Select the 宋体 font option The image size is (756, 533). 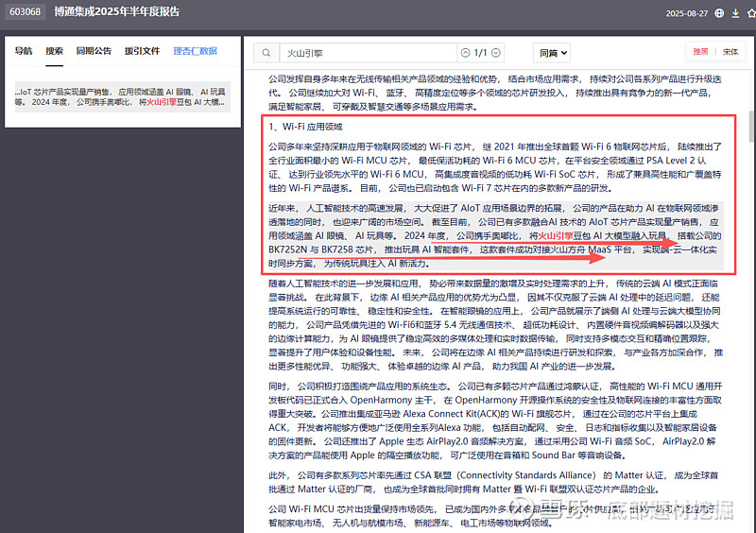click(x=730, y=52)
